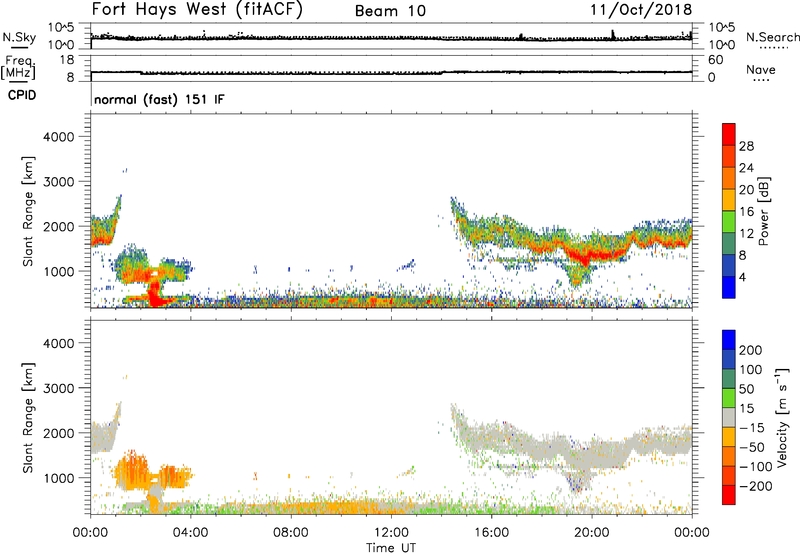The height and width of the screenshot is (554, 800).
Task: Click the "24" label on the power colorbar
Action: (x=746, y=168)
